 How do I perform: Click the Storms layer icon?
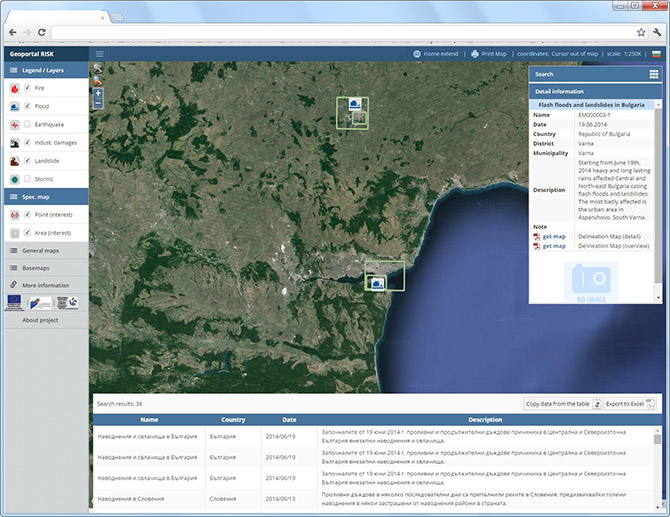[x=15, y=179]
